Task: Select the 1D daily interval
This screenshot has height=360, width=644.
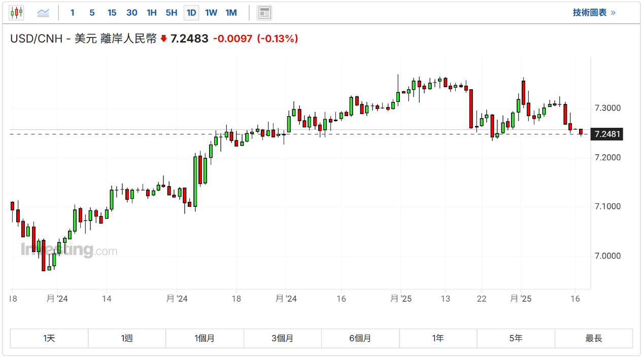Action: click(191, 13)
